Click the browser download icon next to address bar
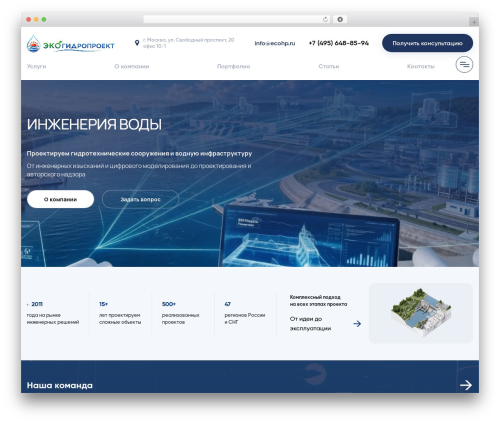This screenshot has width=500, height=423. (340, 20)
